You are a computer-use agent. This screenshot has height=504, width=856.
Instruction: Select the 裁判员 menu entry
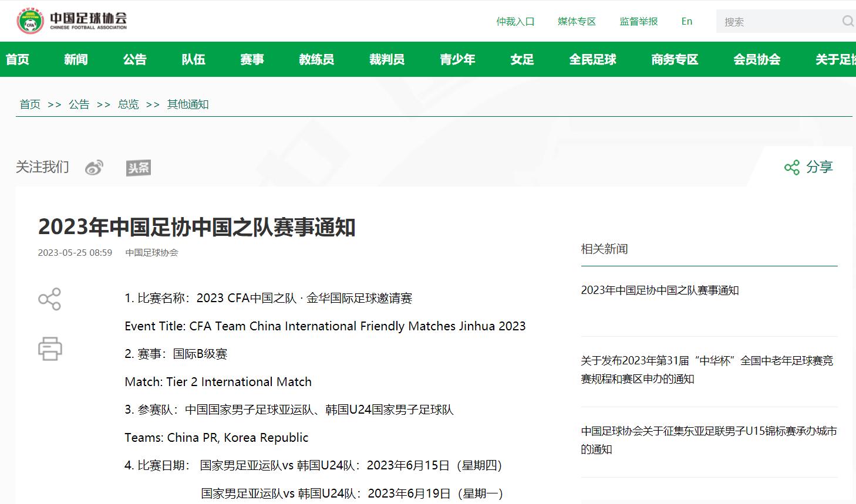(x=386, y=59)
